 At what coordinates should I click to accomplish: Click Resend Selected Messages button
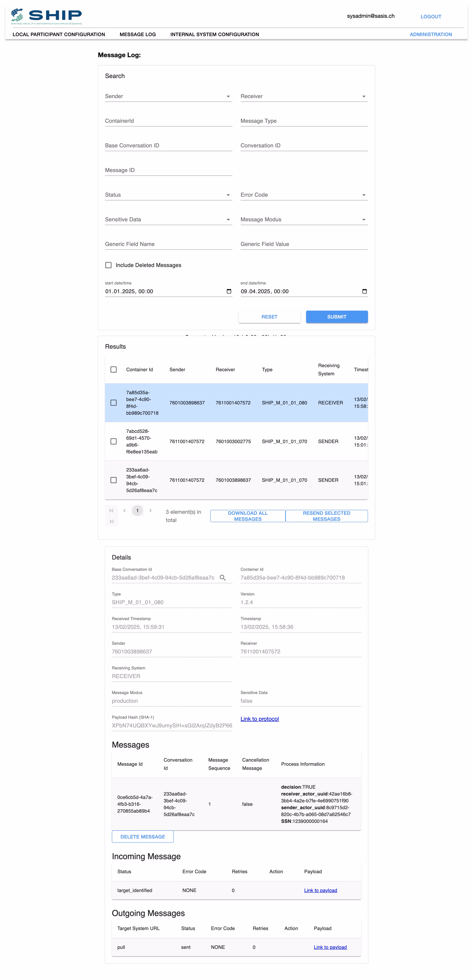pos(327,516)
